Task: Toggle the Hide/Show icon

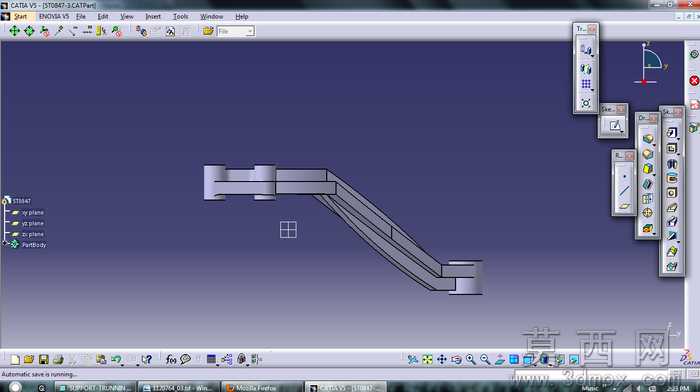Action: point(560,359)
